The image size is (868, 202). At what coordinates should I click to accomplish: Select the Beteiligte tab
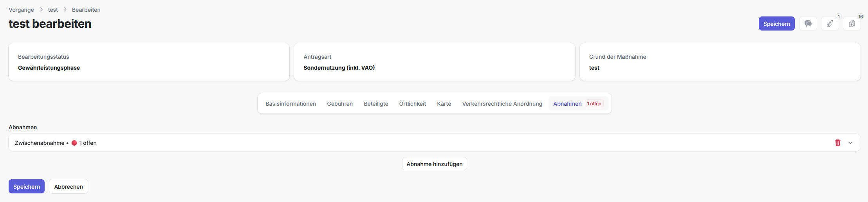[x=376, y=104]
